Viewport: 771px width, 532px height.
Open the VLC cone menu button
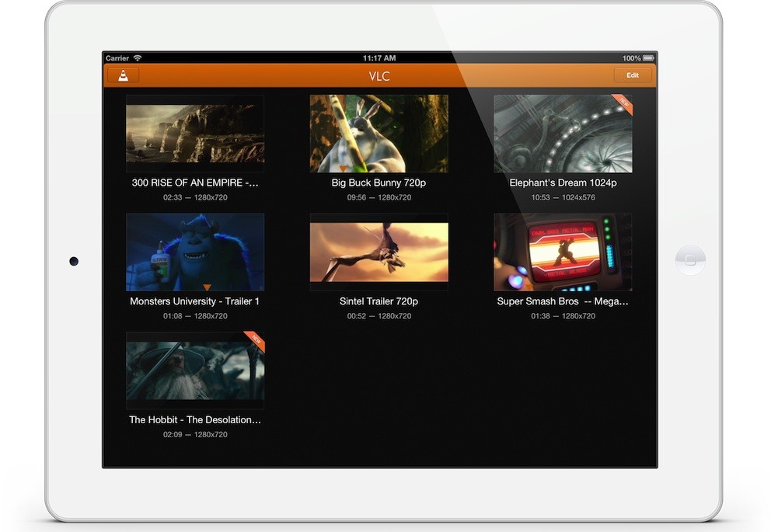[x=123, y=75]
